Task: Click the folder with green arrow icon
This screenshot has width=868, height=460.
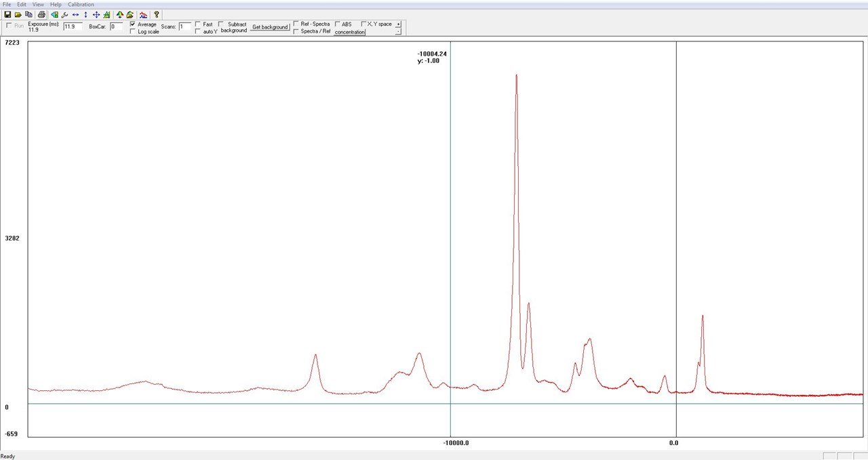Action: click(x=130, y=14)
